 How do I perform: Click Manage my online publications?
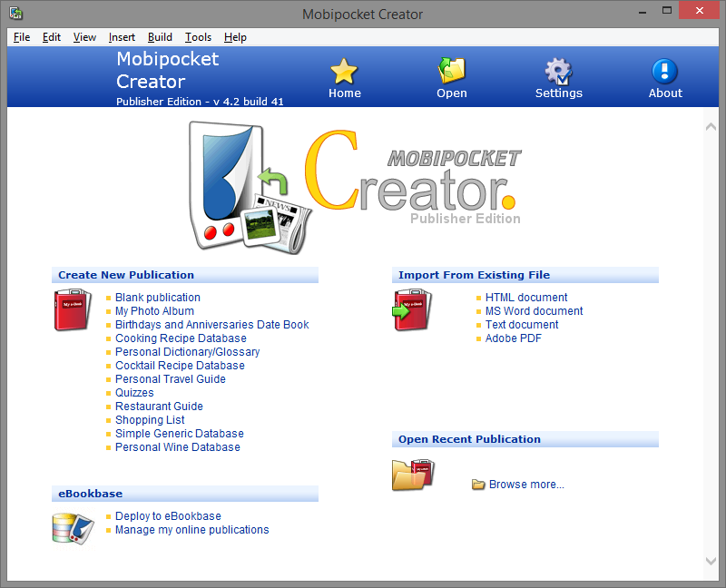pos(191,530)
